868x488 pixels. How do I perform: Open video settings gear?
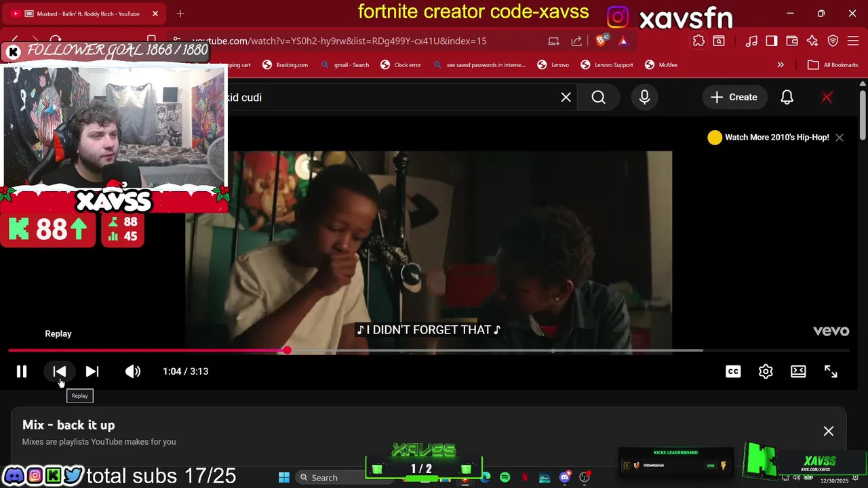click(766, 371)
